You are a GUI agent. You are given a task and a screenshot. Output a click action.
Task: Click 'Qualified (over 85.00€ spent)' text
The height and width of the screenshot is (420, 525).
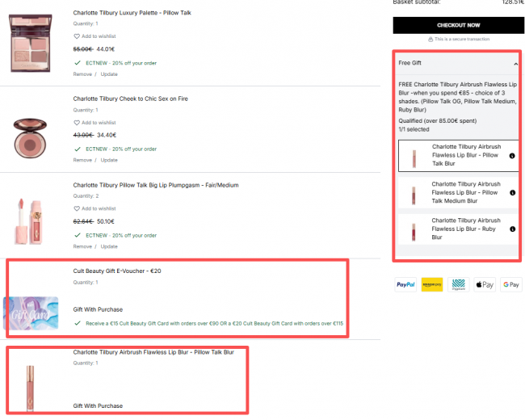pyautogui.click(x=438, y=121)
